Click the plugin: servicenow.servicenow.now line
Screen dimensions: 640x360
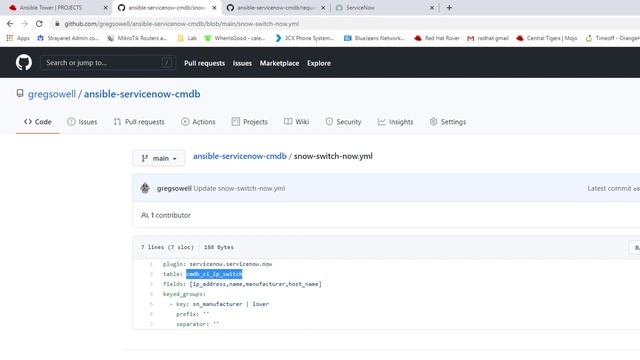pos(217,264)
